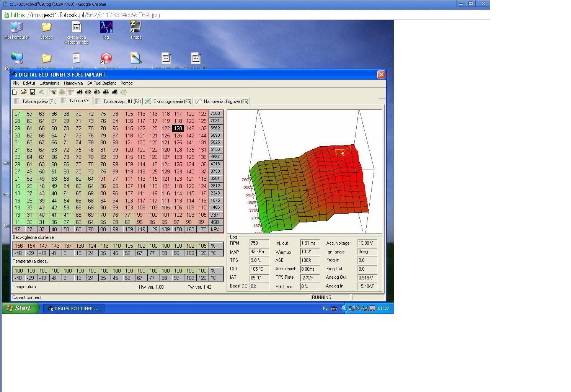Image resolution: width=571 pixels, height=392 pixels.
Task: Click the log desktop icon
Action: pyautogui.click(x=106, y=30)
